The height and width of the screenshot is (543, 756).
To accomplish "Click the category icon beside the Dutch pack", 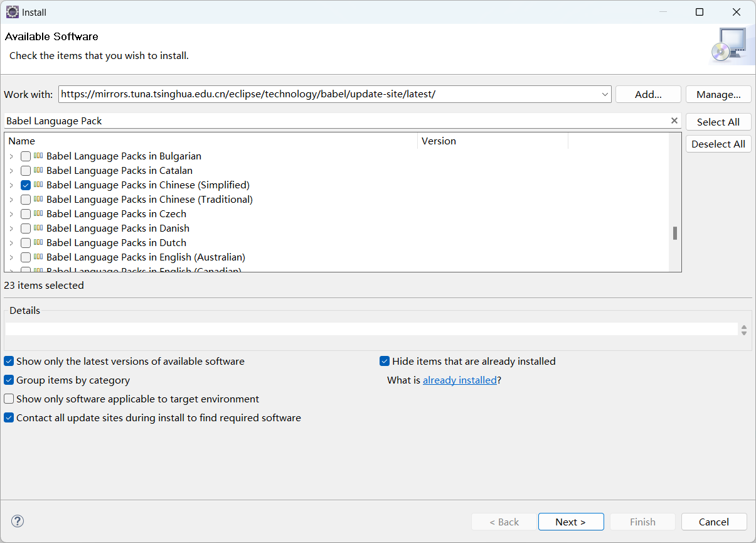I will (x=38, y=242).
